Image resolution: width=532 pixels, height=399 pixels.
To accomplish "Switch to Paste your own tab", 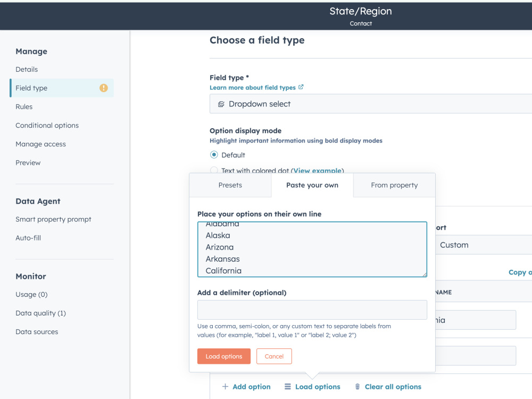I will (312, 185).
